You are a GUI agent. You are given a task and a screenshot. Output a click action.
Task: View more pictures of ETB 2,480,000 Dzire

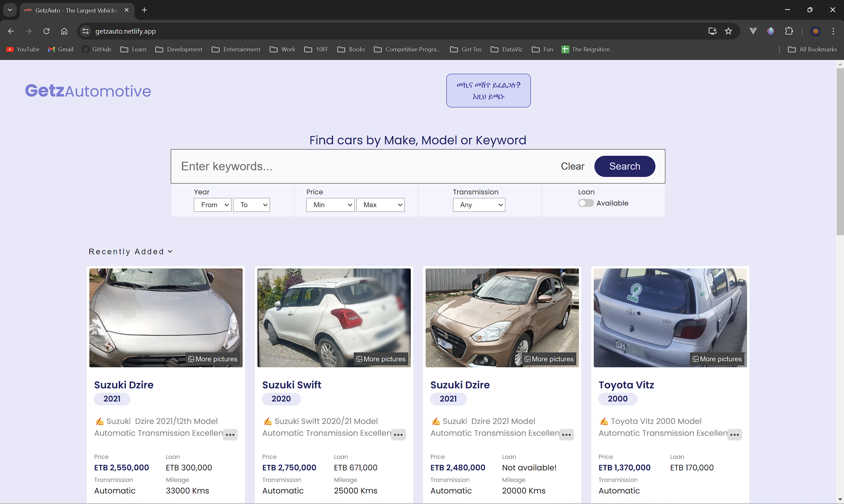[x=549, y=359]
